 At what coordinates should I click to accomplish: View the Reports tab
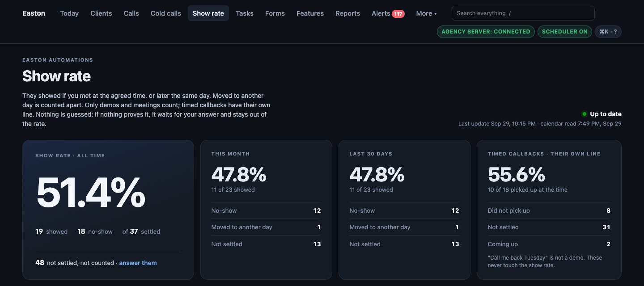pyautogui.click(x=347, y=13)
